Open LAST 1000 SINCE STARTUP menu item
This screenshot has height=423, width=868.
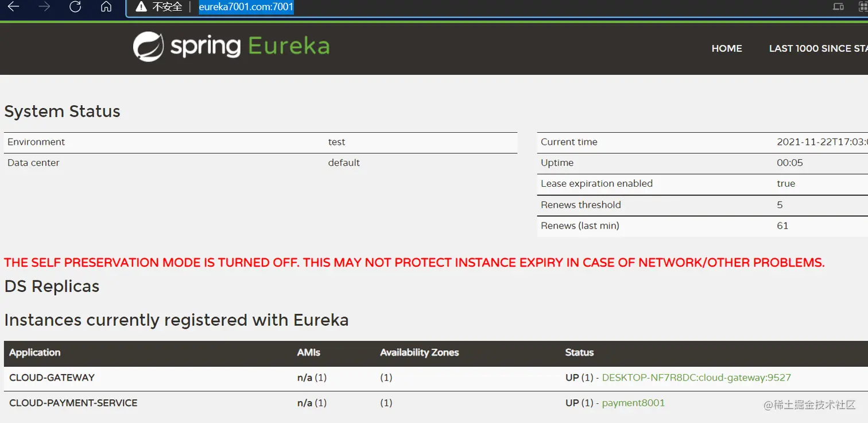pos(819,49)
